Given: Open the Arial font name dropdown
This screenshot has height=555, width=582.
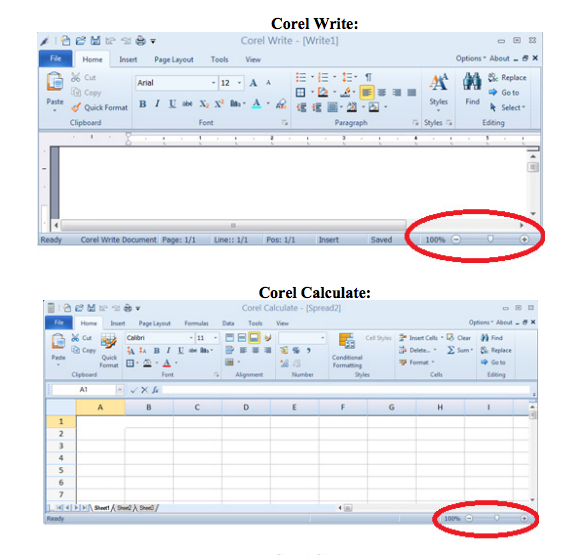Looking at the screenshot, I should pyautogui.click(x=213, y=83).
